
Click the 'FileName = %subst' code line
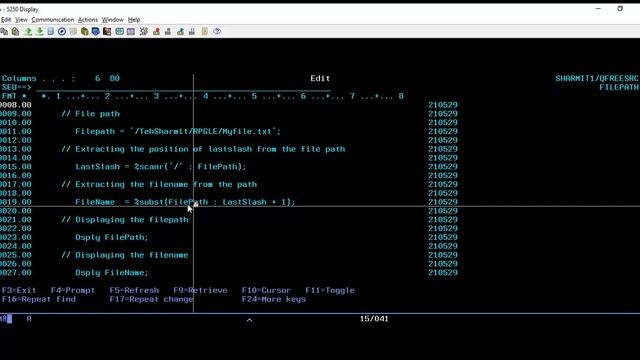click(185, 202)
